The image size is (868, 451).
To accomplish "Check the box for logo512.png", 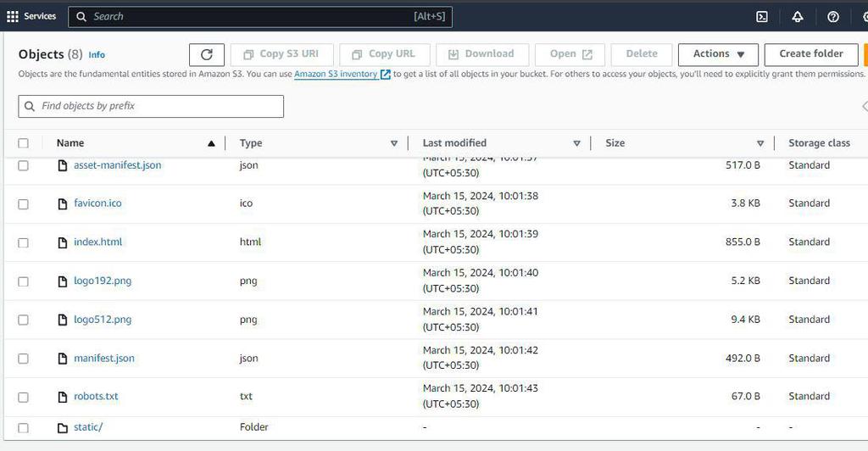I will pos(23,320).
